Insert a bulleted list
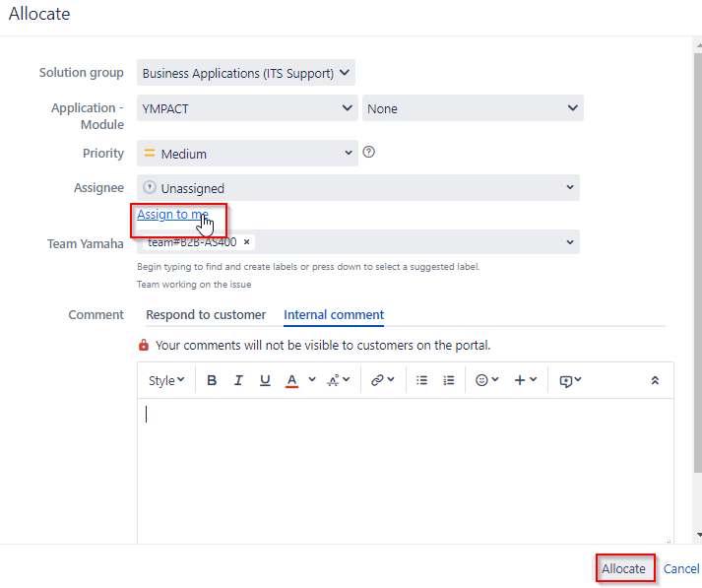702x588 pixels. tap(421, 380)
